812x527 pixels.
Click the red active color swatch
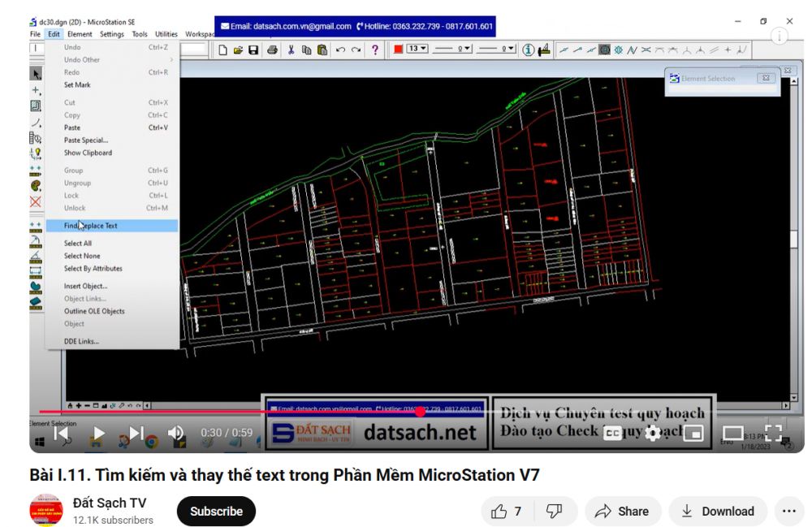point(399,50)
